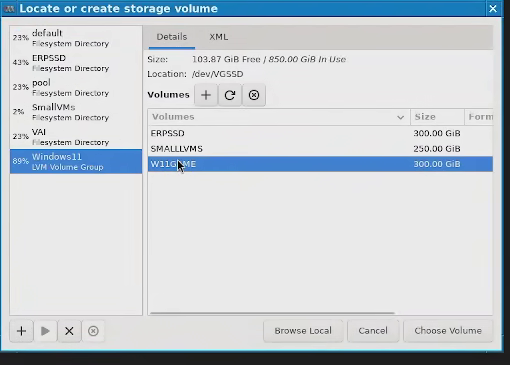Click the delete pool icon
This screenshot has width=510, height=365.
pos(93,331)
